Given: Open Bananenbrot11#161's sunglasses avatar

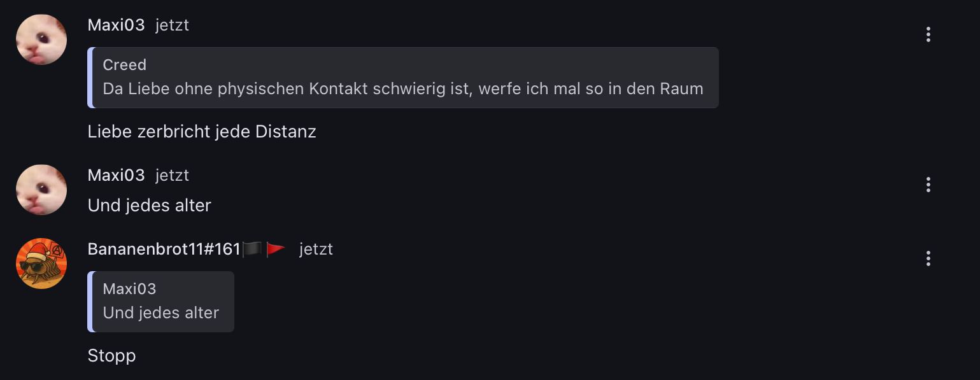Looking at the screenshot, I should click(41, 264).
